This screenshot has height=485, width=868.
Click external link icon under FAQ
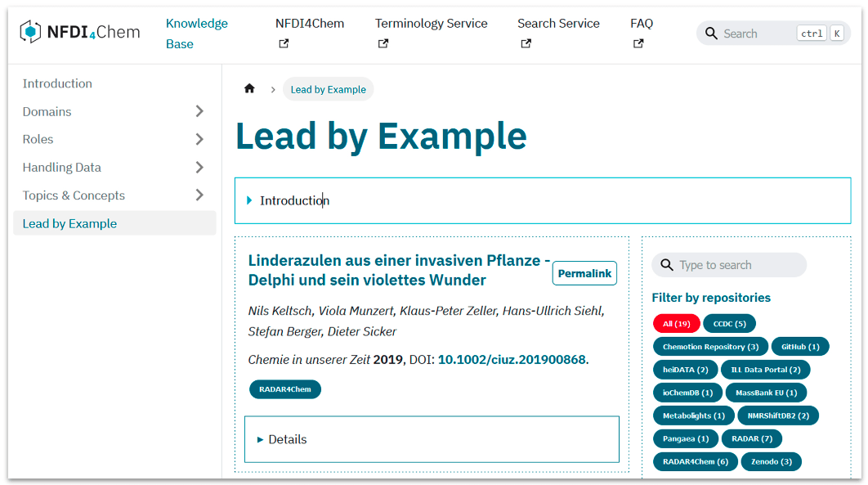pos(638,43)
